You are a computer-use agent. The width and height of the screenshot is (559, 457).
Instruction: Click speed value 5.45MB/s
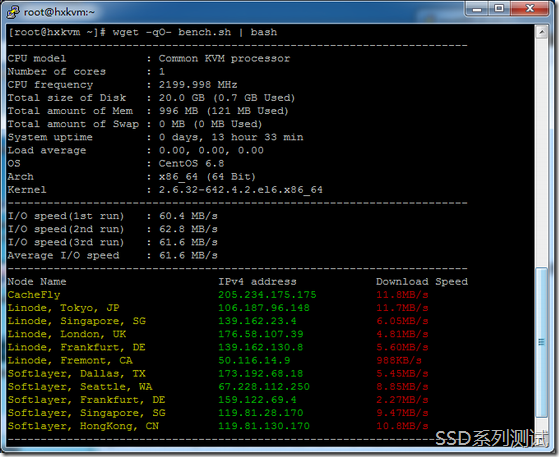tap(402, 374)
